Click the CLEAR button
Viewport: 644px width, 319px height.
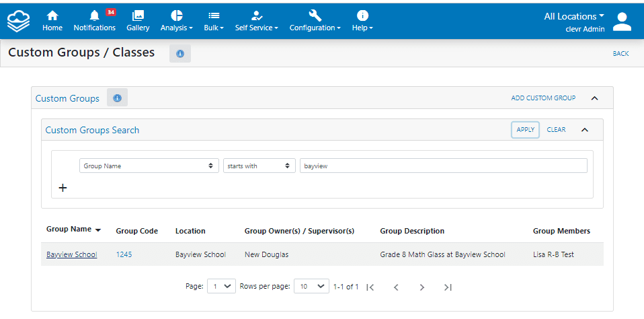pyautogui.click(x=556, y=129)
